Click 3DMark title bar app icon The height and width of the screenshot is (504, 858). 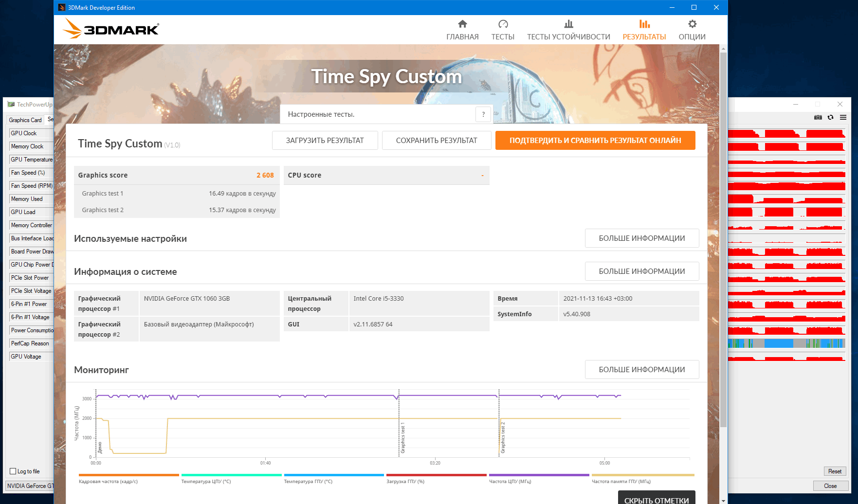click(62, 7)
